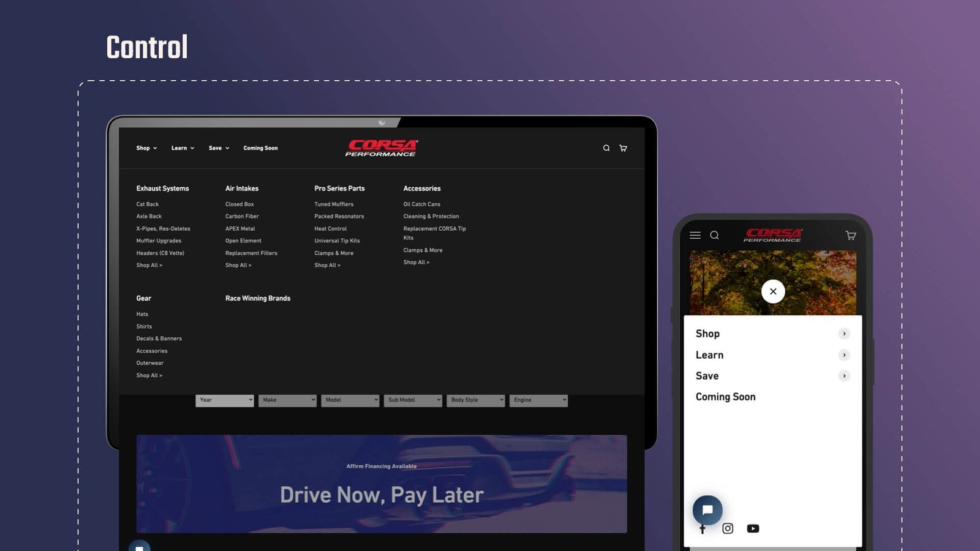Open the YouTube social icon
Viewport: 980px width, 551px height.
pos(753,528)
